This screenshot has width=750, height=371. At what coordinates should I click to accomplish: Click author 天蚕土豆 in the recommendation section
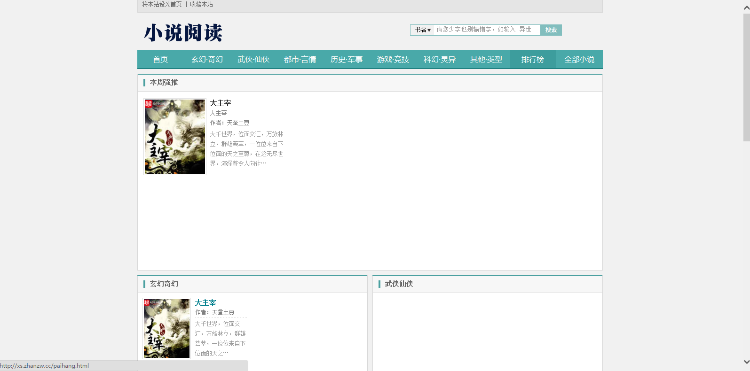tap(238, 123)
